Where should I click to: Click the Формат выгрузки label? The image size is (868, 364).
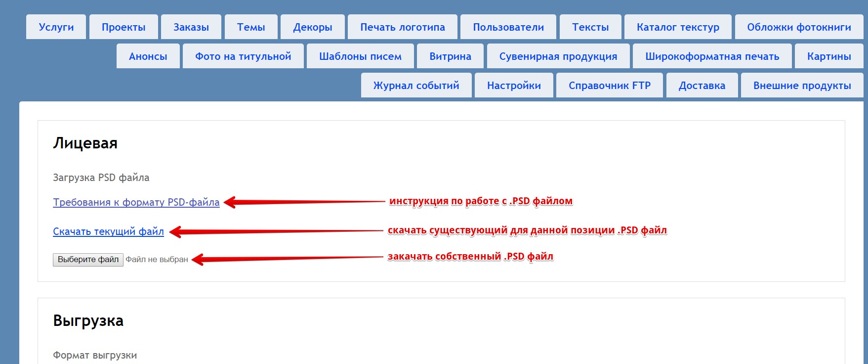95,355
